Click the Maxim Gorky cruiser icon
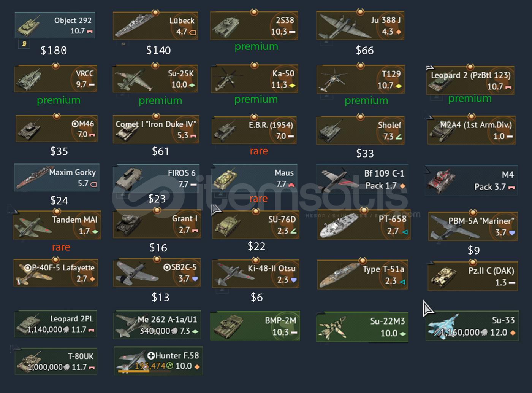This screenshot has width=532, height=393. coord(34,179)
